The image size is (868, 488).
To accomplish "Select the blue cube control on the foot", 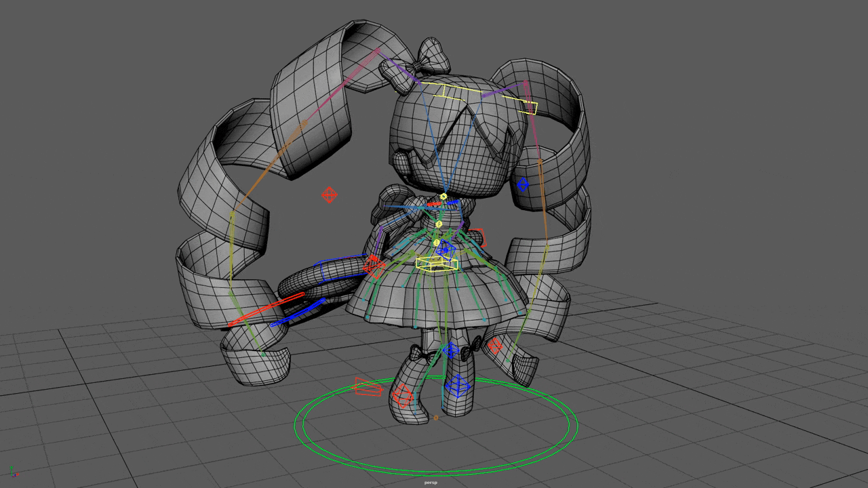I will pyautogui.click(x=458, y=386).
